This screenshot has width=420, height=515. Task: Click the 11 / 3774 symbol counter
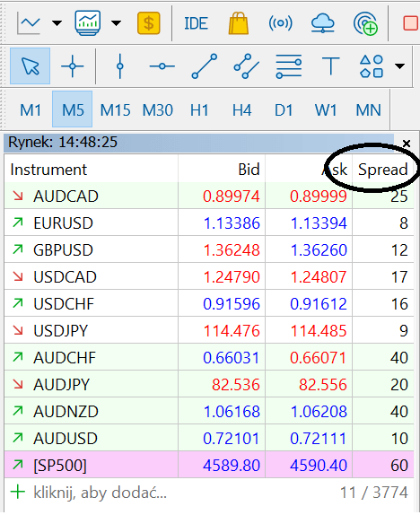tap(374, 493)
